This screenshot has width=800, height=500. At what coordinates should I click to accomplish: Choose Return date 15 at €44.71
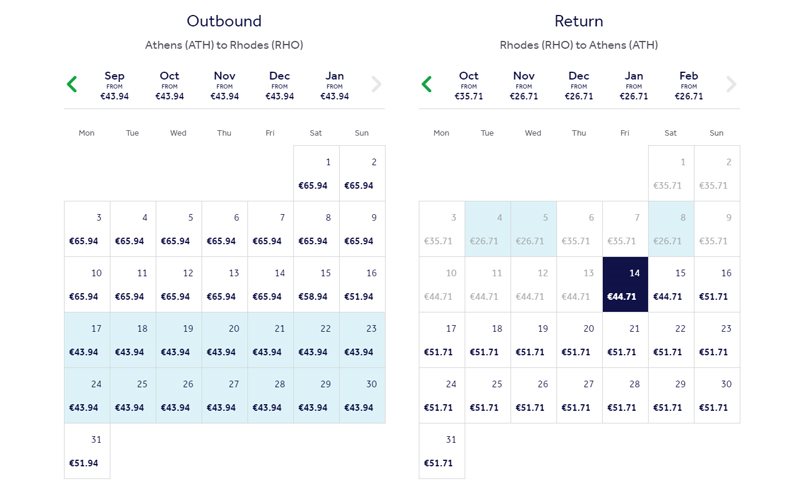pyautogui.click(x=671, y=284)
